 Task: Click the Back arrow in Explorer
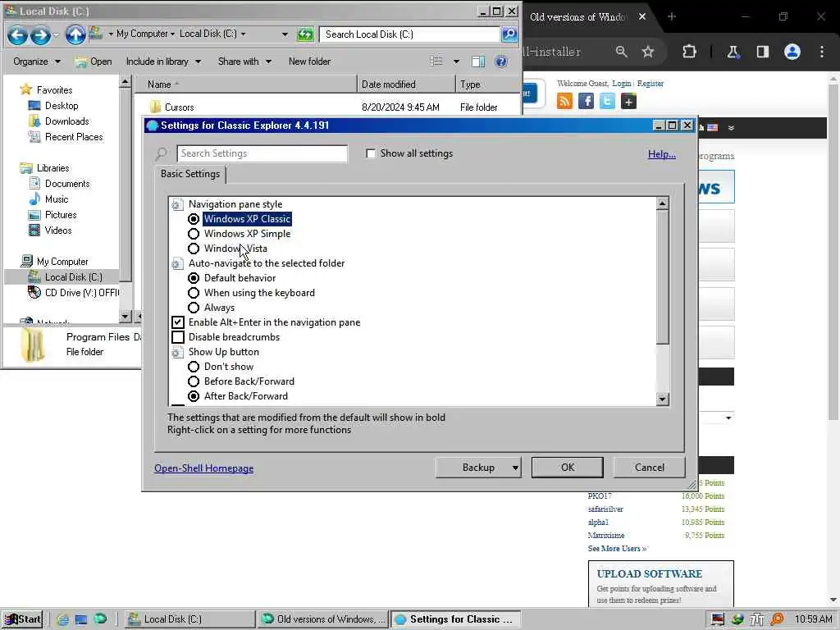(17, 35)
